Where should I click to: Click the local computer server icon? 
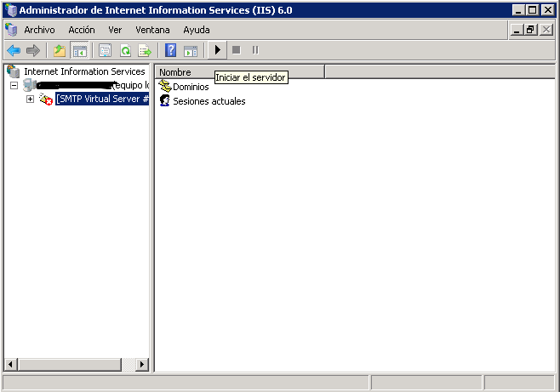29,85
